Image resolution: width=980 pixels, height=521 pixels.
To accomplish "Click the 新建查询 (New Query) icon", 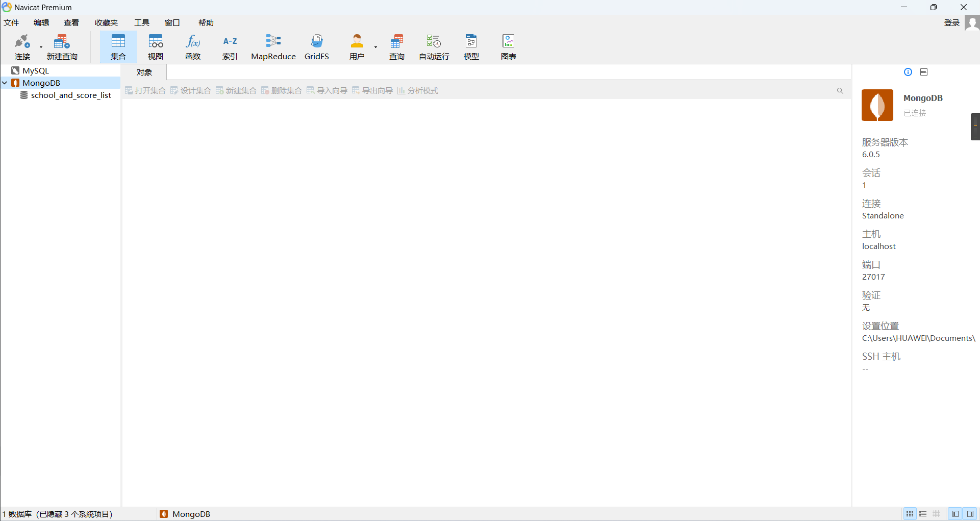I will (62, 47).
